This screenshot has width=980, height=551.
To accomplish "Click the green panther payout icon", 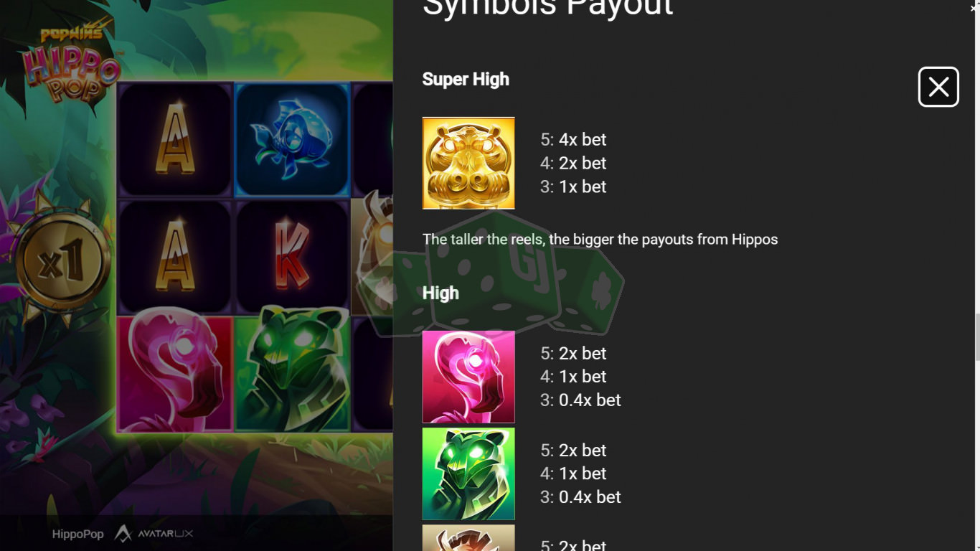I will [468, 474].
